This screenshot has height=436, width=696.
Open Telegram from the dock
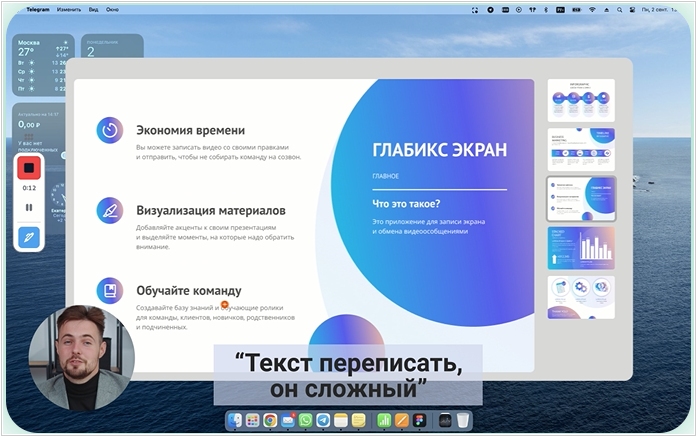(x=323, y=420)
